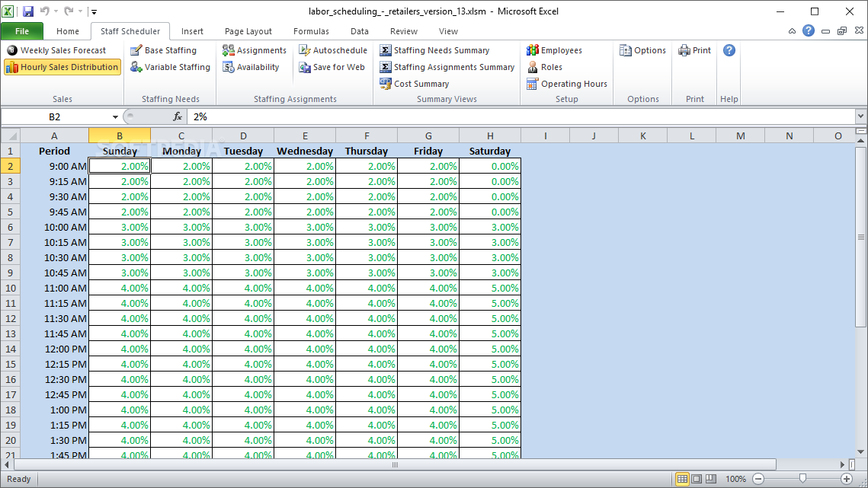Select row 10 header

tap(11, 289)
